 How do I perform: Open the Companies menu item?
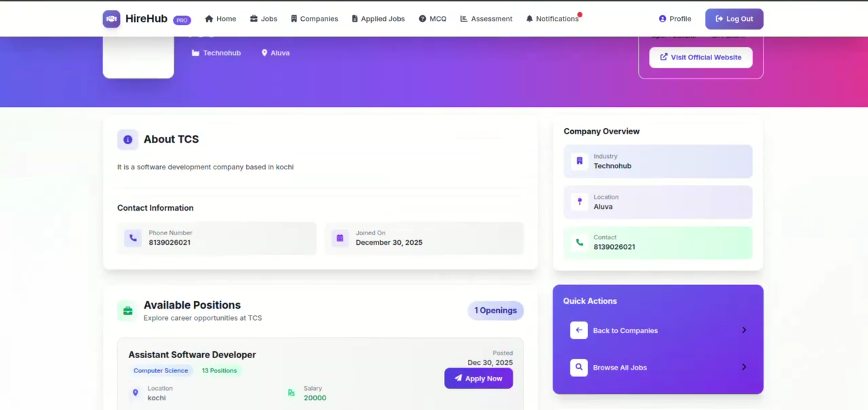314,19
